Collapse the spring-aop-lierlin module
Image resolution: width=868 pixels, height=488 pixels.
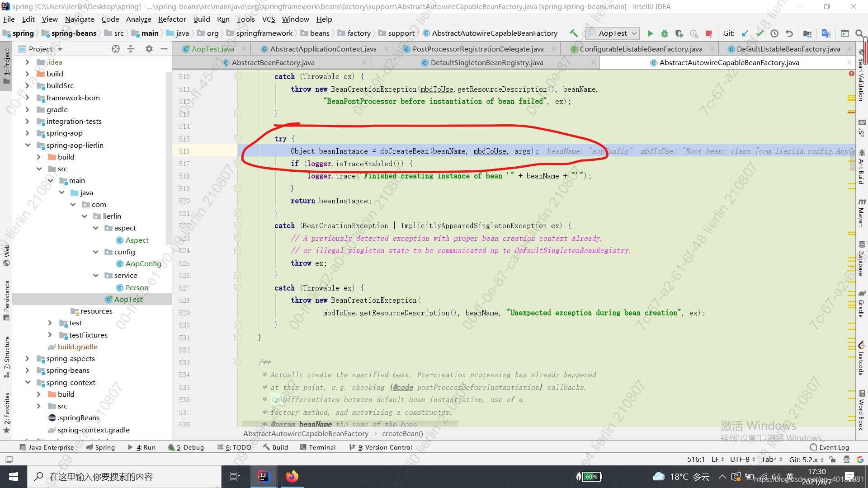pyautogui.click(x=27, y=145)
